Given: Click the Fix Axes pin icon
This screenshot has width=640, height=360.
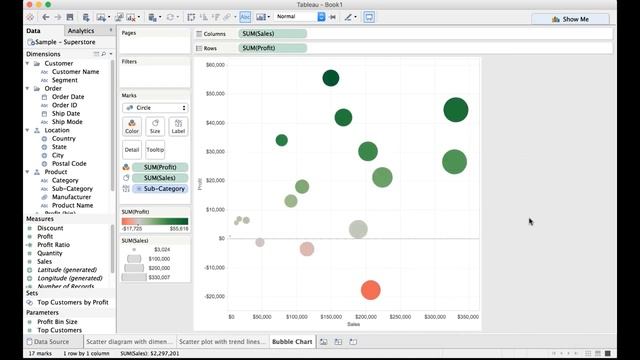Looking at the screenshot, I should 333,17.
